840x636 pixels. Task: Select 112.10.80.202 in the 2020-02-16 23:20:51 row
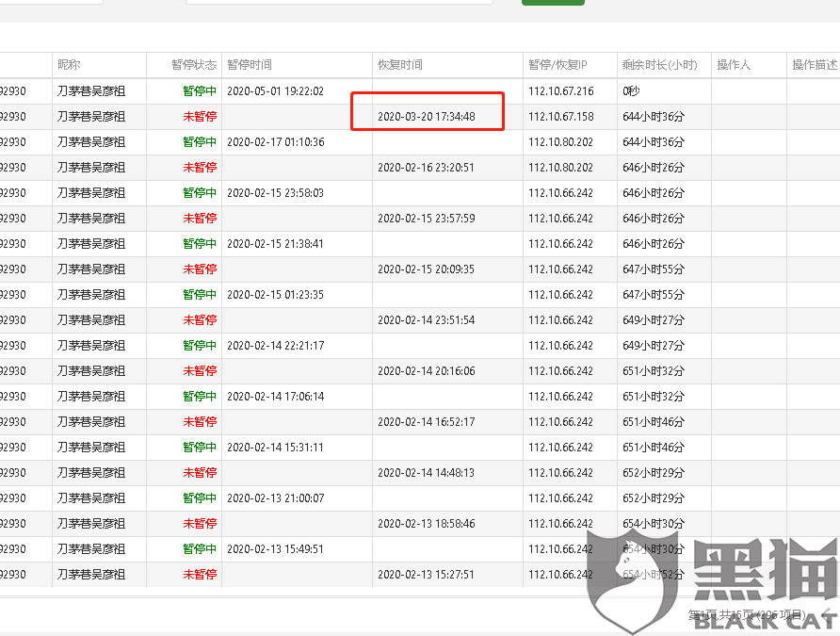[561, 168]
